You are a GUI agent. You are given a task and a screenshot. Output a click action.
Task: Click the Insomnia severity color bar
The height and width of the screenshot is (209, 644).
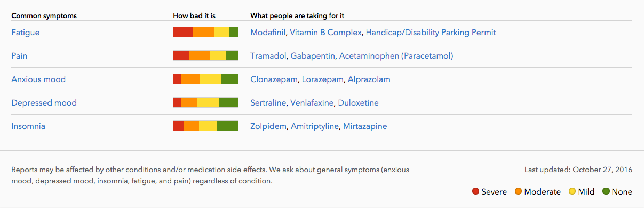[x=205, y=126]
